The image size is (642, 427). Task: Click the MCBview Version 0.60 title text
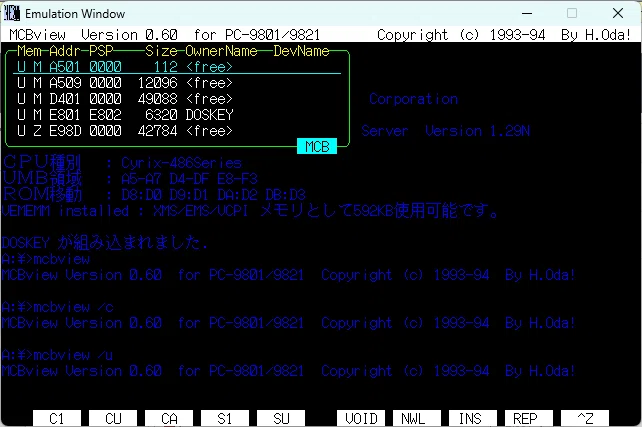coord(93,35)
